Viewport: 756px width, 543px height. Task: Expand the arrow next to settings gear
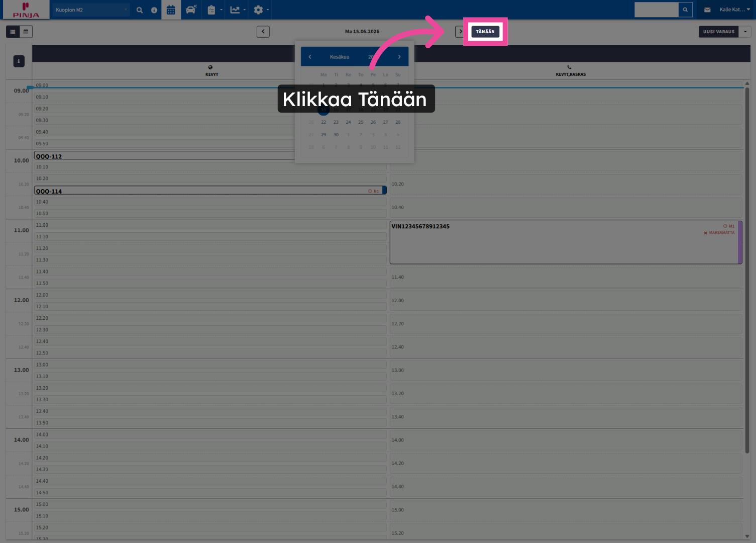click(268, 10)
